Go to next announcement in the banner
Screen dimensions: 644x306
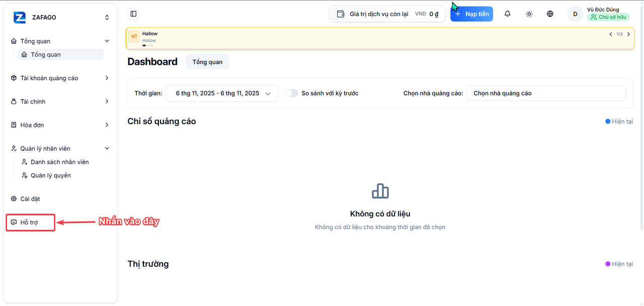[x=628, y=34]
